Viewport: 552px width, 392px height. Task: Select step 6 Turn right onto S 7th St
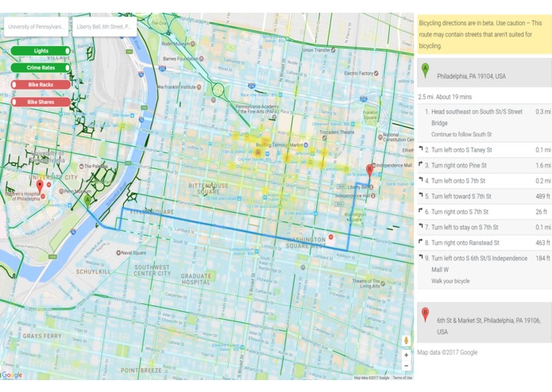[484, 212]
